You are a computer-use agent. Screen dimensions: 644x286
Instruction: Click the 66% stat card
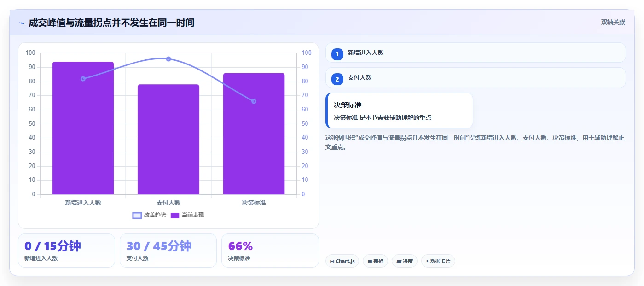[270, 251]
